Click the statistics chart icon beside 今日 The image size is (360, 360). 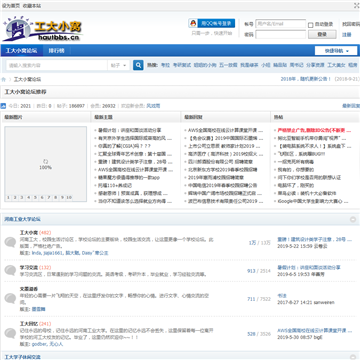click(x=3, y=106)
